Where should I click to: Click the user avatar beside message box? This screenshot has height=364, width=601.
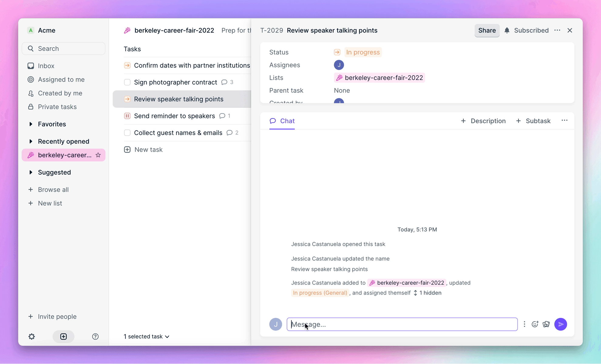click(x=276, y=324)
